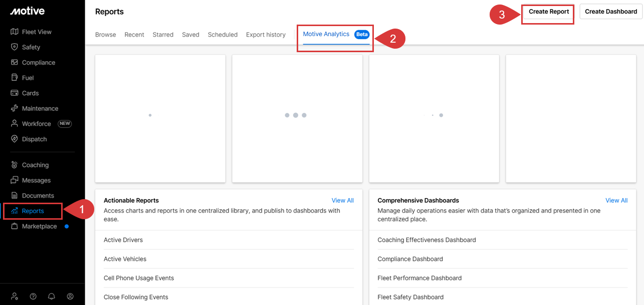This screenshot has height=305, width=644.
Task: Click the Reports page heading
Action: pyautogui.click(x=109, y=12)
